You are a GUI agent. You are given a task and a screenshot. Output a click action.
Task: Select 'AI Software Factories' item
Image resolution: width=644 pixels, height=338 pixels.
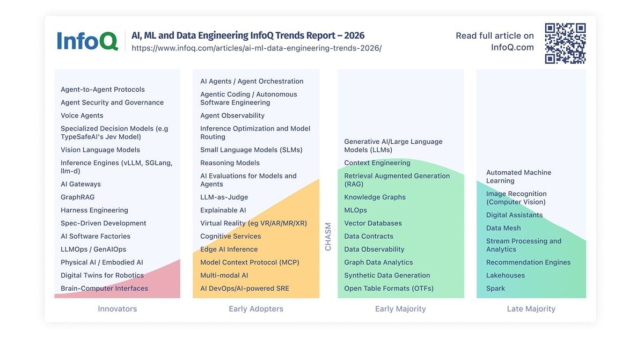click(96, 236)
